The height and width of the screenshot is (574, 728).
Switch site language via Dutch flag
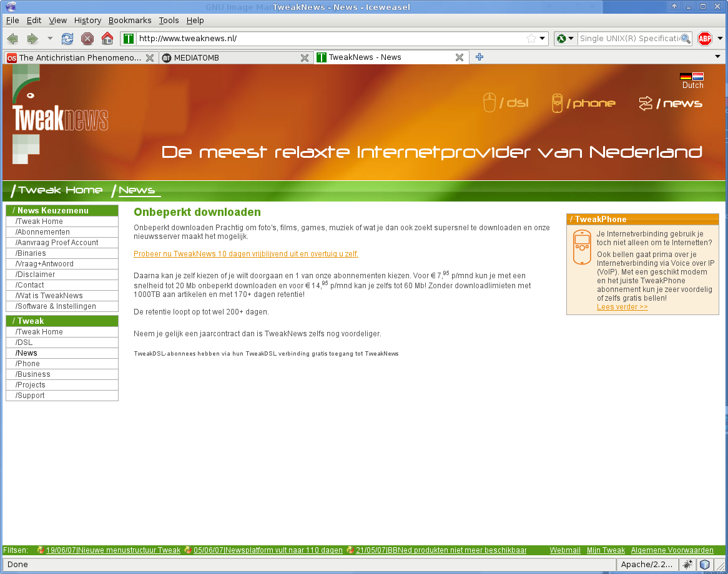click(698, 77)
